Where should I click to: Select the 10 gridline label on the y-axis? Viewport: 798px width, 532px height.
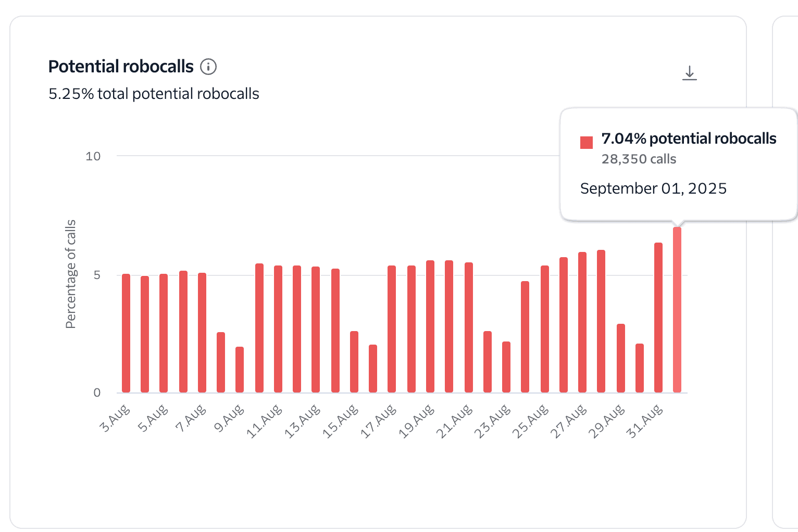coord(92,156)
